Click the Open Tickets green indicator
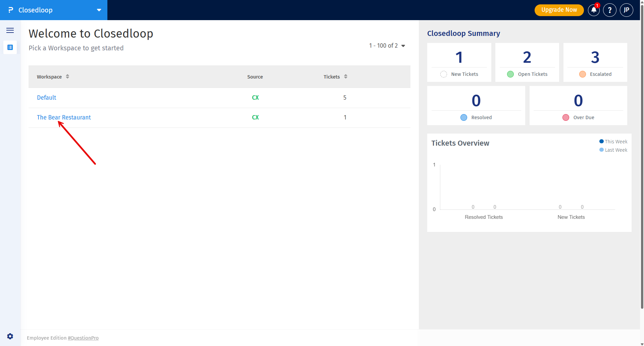Viewport: 644px width, 346px height. [x=510, y=74]
